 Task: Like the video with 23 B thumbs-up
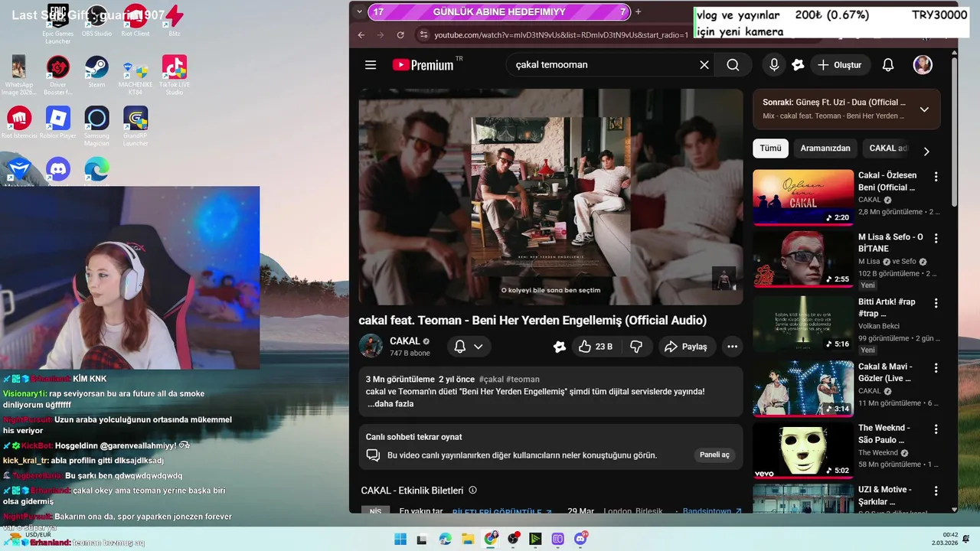pyautogui.click(x=595, y=347)
